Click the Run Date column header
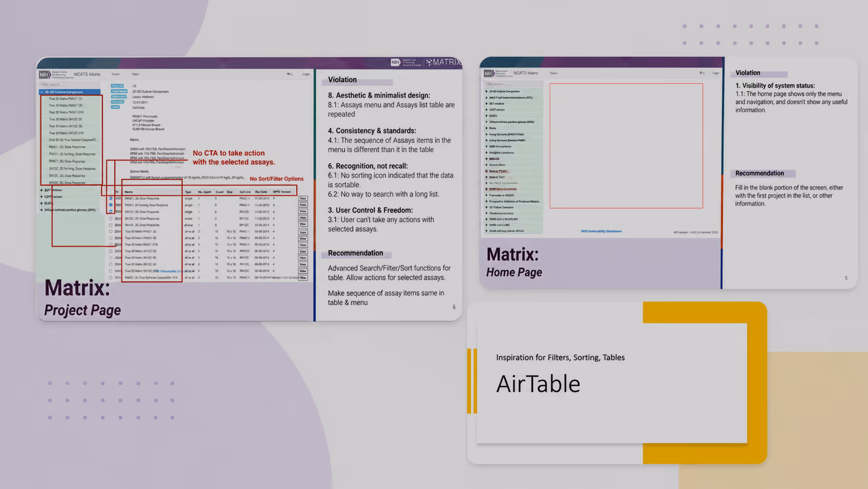The image size is (868, 489). (x=261, y=192)
